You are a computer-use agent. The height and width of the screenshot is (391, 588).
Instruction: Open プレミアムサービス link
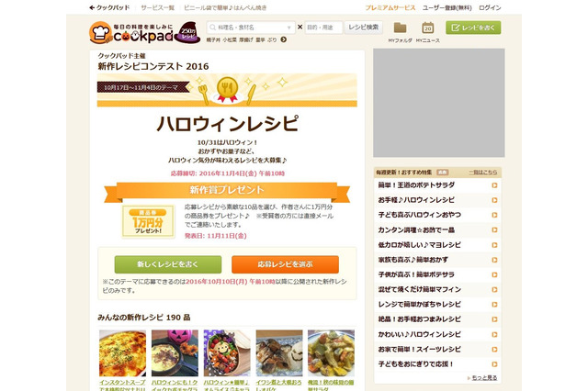(390, 7)
